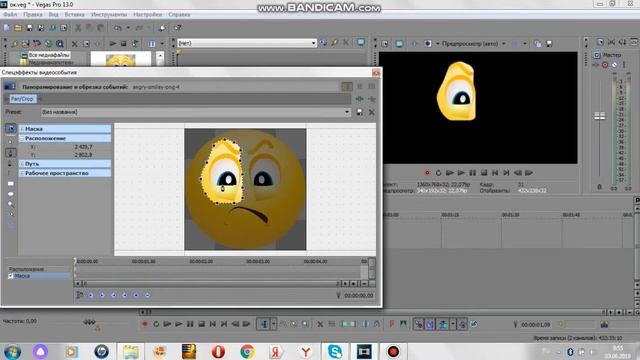This screenshot has width=640, height=360.
Task: Switch to Chrome in the taskbar
Action: coord(247,351)
